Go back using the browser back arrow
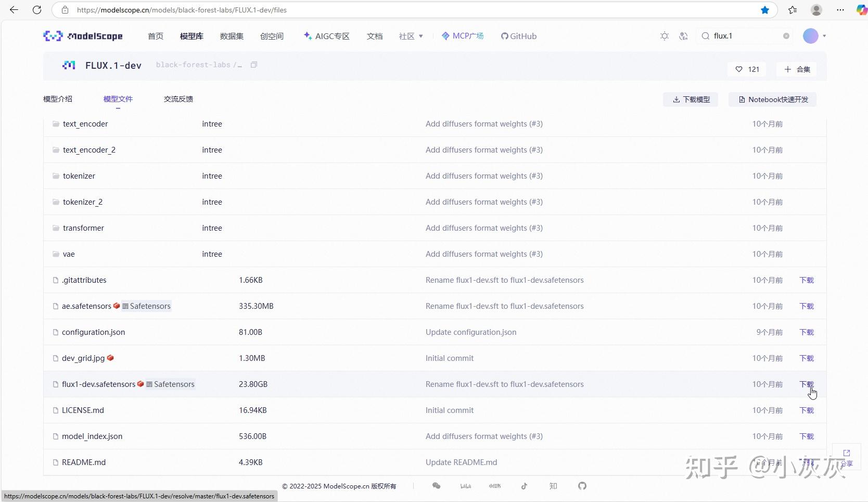868x502 pixels. click(x=14, y=10)
